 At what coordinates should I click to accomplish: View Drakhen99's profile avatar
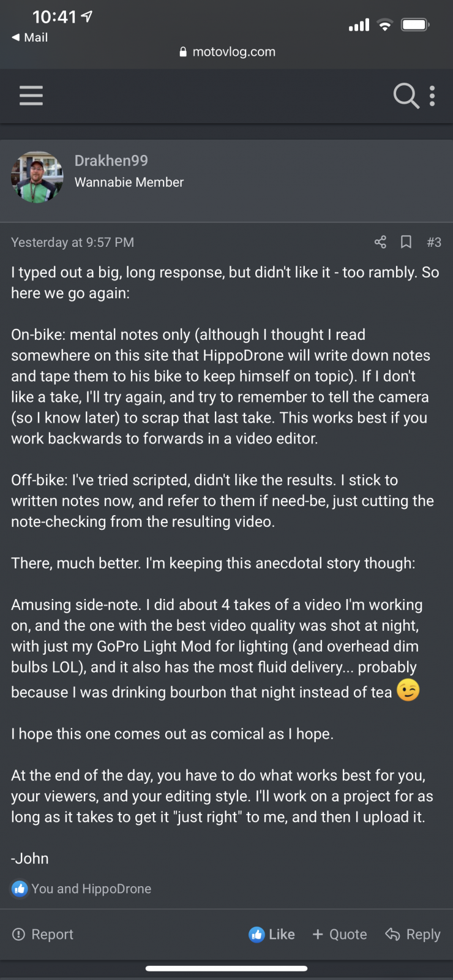(37, 178)
